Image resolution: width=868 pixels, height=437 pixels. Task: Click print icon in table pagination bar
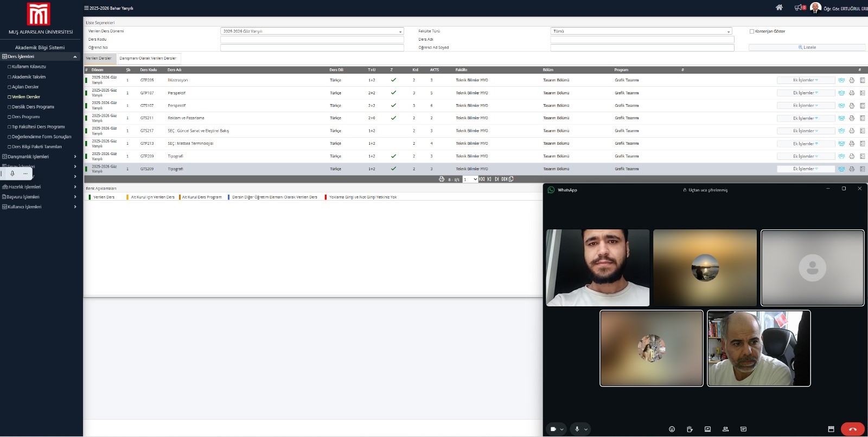(x=441, y=179)
